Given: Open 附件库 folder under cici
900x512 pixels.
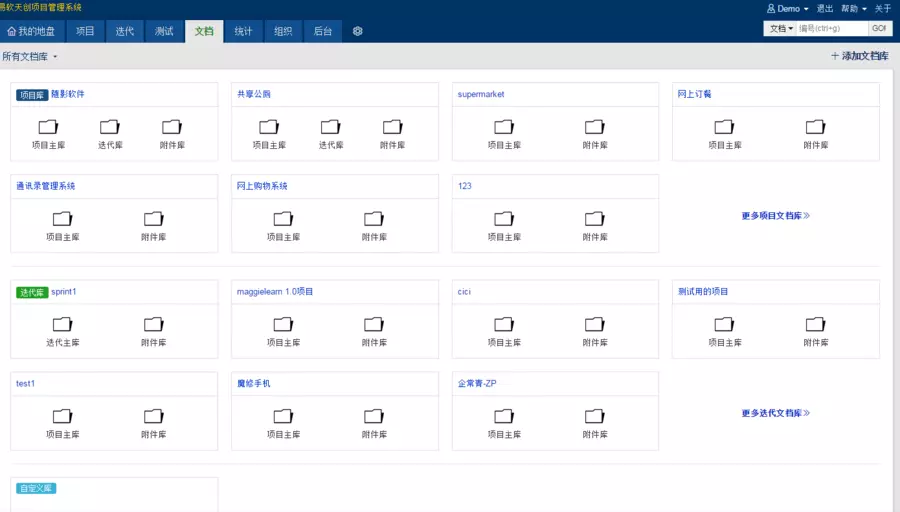Looking at the screenshot, I should pos(595,331).
